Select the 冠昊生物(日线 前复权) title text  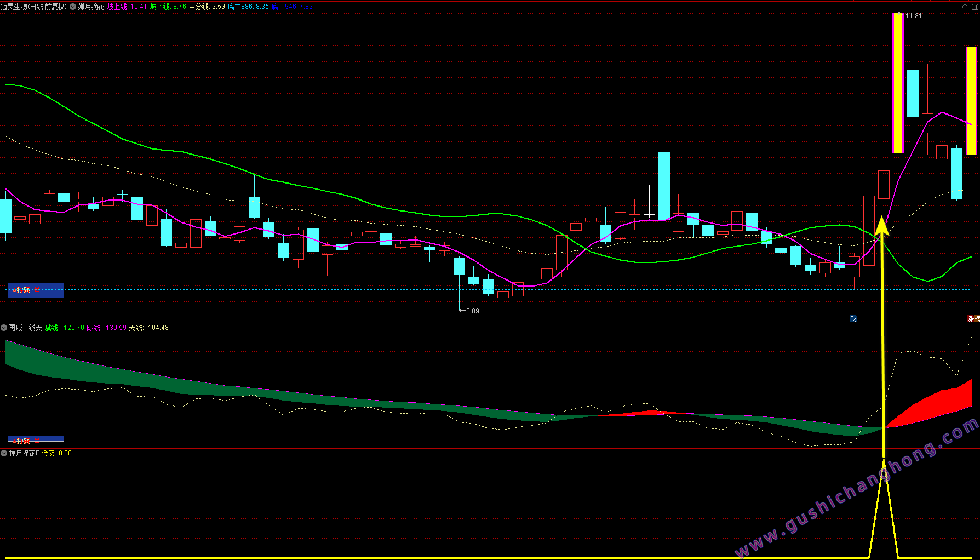(33, 7)
